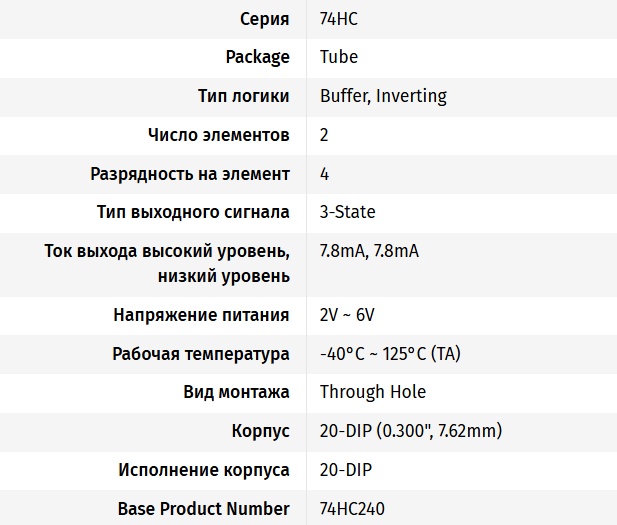The image size is (617, 525).
Task: Select the "Buffer, Inverting" value
Action: pyautogui.click(x=383, y=96)
